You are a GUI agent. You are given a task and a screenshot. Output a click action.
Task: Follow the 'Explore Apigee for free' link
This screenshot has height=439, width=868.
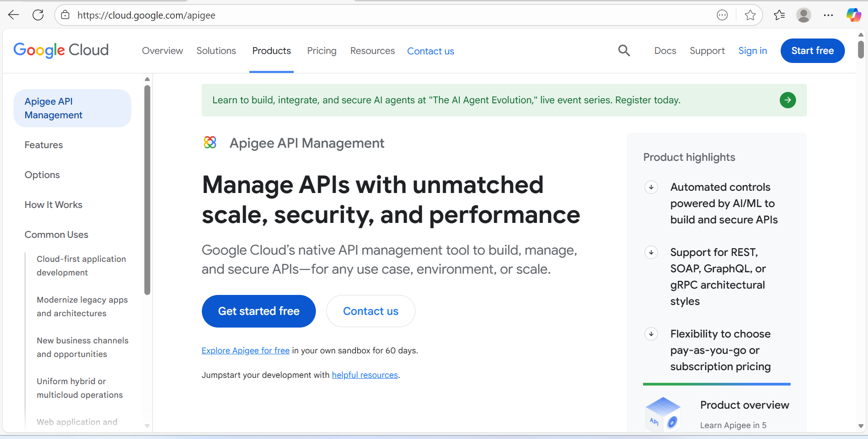click(245, 351)
